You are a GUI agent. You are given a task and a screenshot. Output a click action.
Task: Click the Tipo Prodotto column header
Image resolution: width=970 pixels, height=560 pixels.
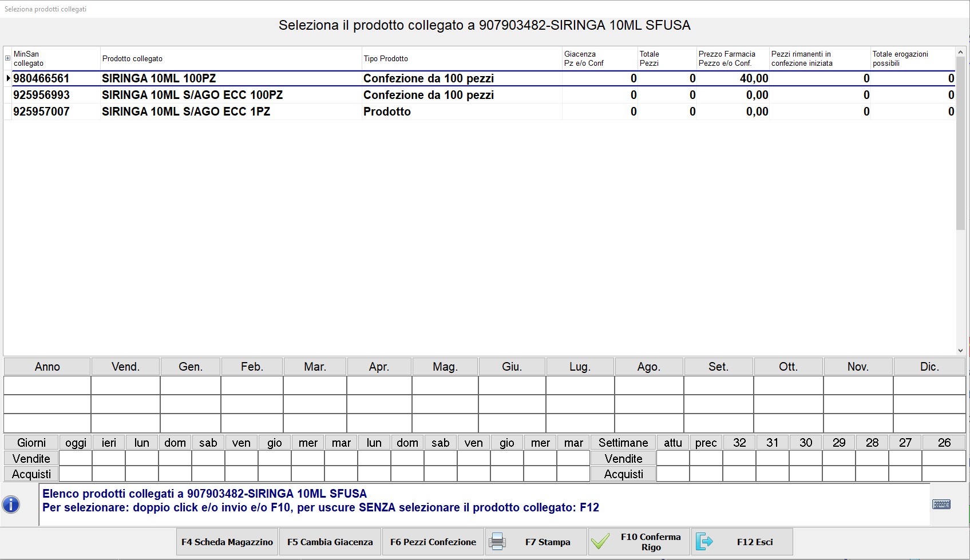461,58
